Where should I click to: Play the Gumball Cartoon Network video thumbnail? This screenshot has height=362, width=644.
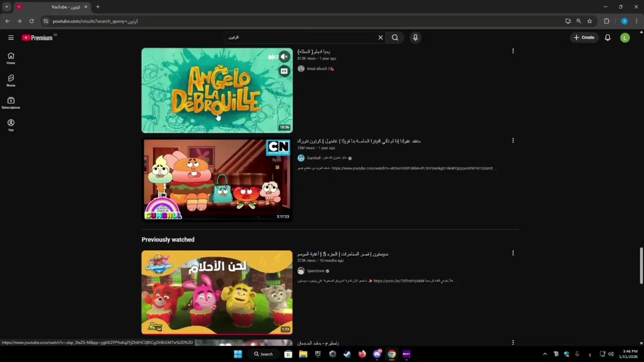[x=217, y=180]
